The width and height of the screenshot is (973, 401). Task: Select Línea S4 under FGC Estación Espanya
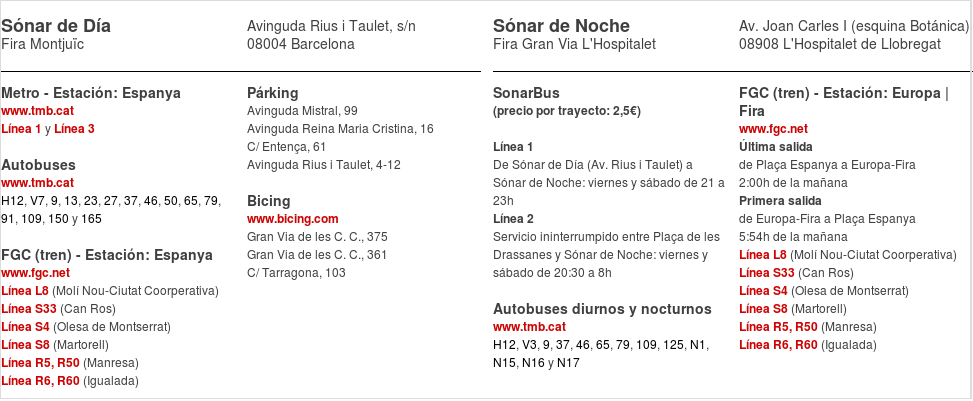(26, 327)
